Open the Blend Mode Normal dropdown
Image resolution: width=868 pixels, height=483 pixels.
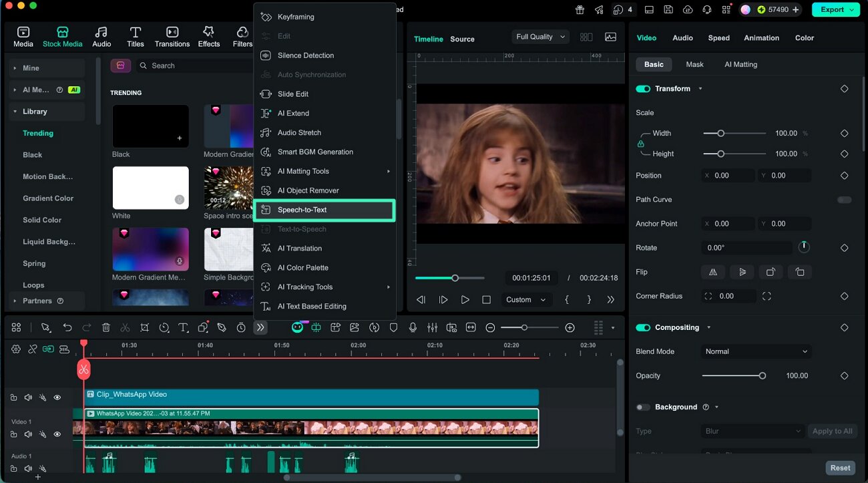(x=756, y=351)
